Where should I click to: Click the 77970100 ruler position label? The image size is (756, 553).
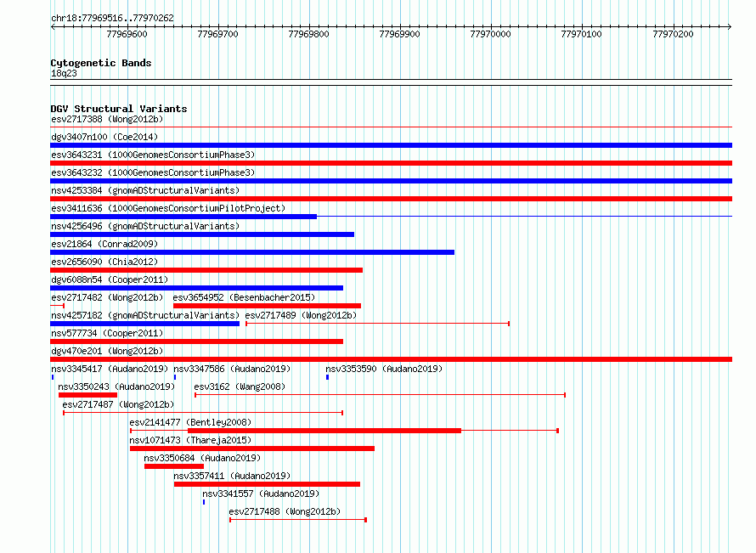582,34
